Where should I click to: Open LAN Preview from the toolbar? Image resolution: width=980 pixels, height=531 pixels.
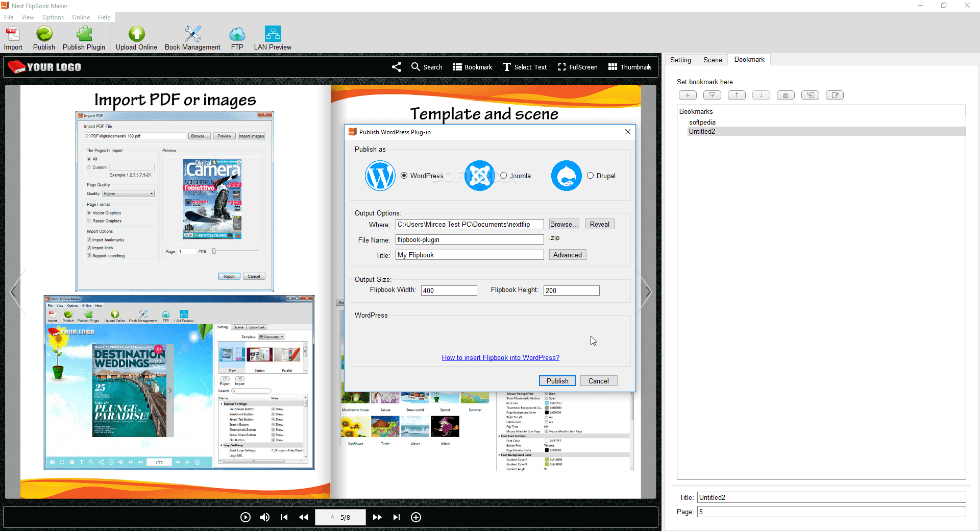(x=273, y=38)
